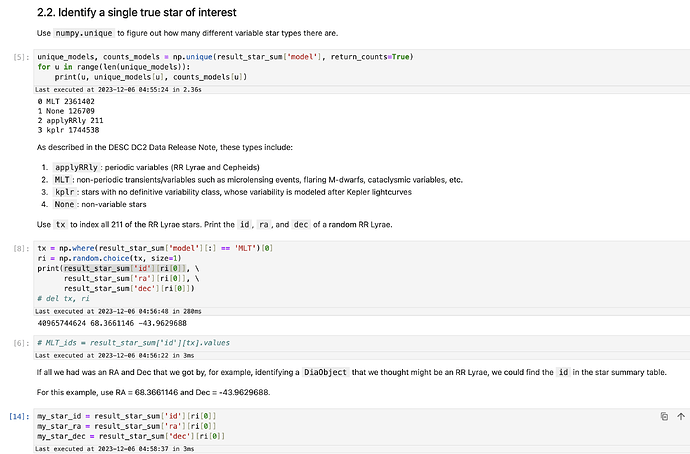Select the cell prompt [6]
The image size is (690, 454).
[x=21, y=343]
